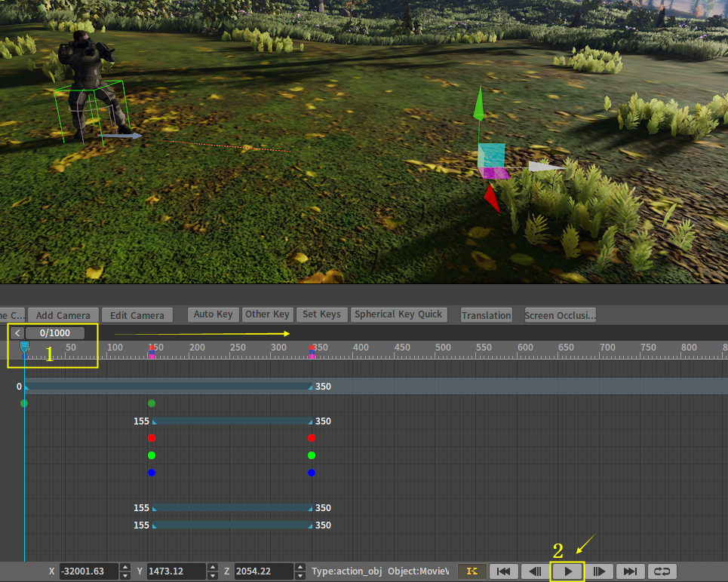This screenshot has width=728, height=582.
Task: Increase the X coordinate with stepper arrow
Action: click(x=125, y=568)
